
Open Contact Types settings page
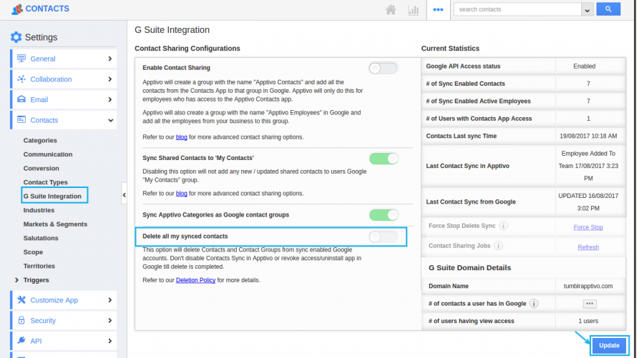pyautogui.click(x=46, y=182)
